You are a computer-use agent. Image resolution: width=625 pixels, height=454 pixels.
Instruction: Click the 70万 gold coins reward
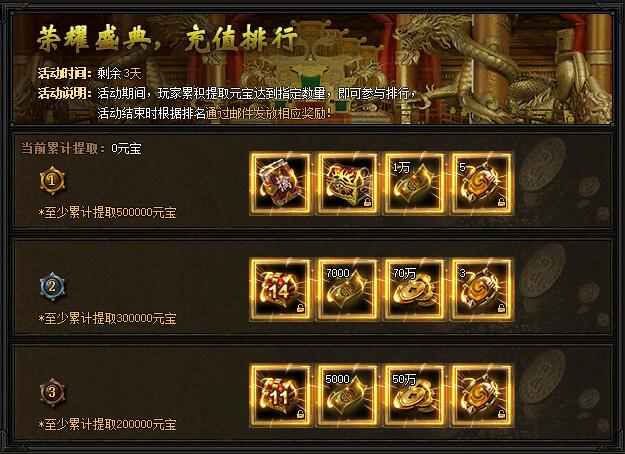coord(415,290)
